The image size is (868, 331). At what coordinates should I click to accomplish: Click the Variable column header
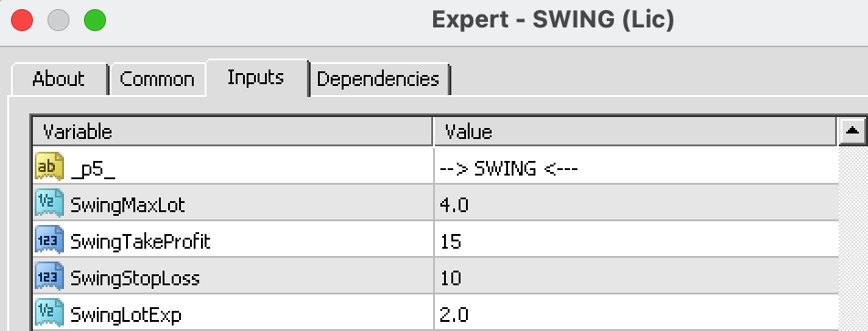pyautogui.click(x=232, y=132)
